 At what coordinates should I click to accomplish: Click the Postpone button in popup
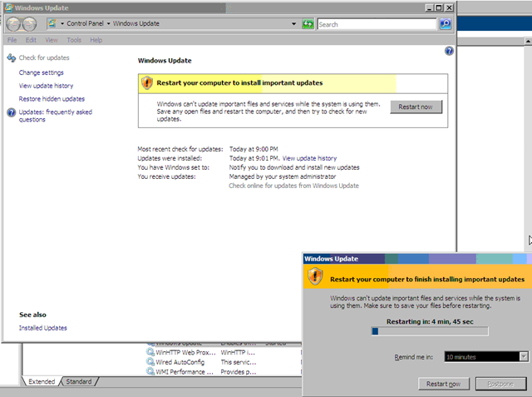[x=500, y=384]
